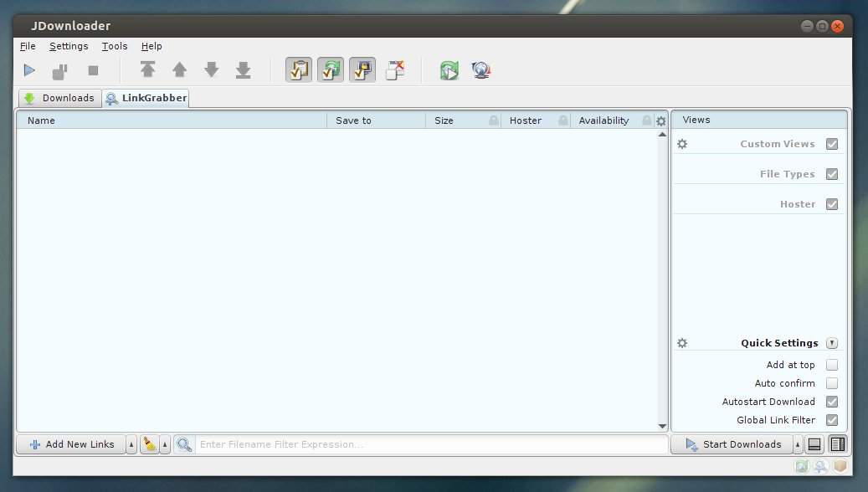Pause downloads using the pause icon
Image resolution: width=868 pixels, height=492 pixels.
click(x=59, y=71)
